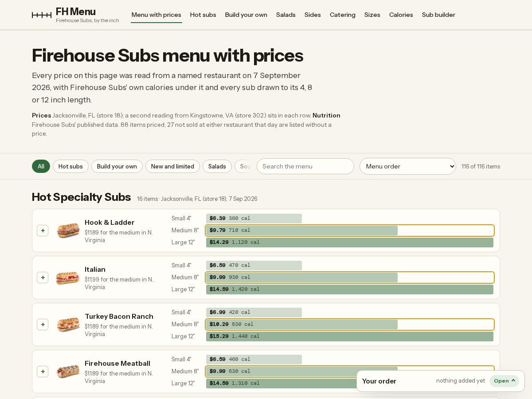Open the Calories nav item
This screenshot has height=399, width=532.
(x=401, y=15)
